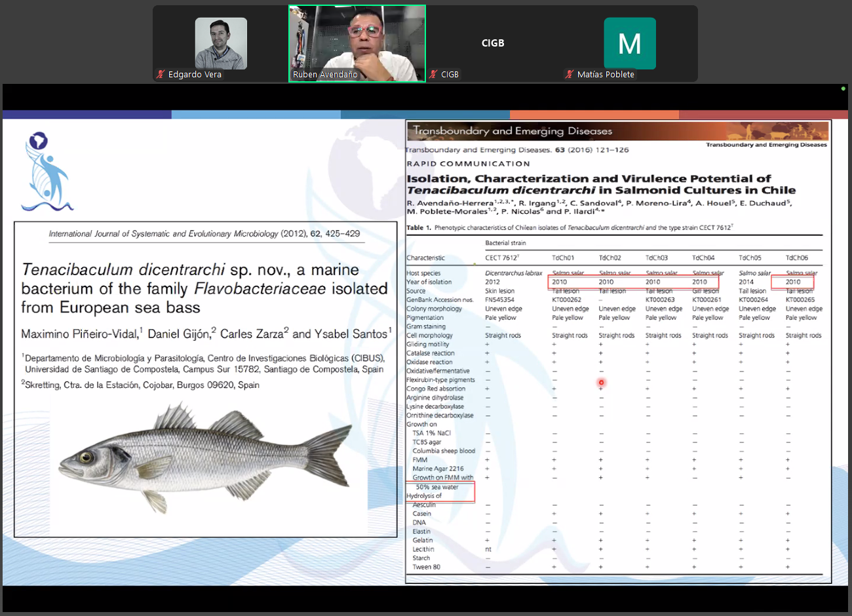Click author name 'Maximino Piñeiro-Vidal'
This screenshot has height=616, width=852.
(79, 334)
